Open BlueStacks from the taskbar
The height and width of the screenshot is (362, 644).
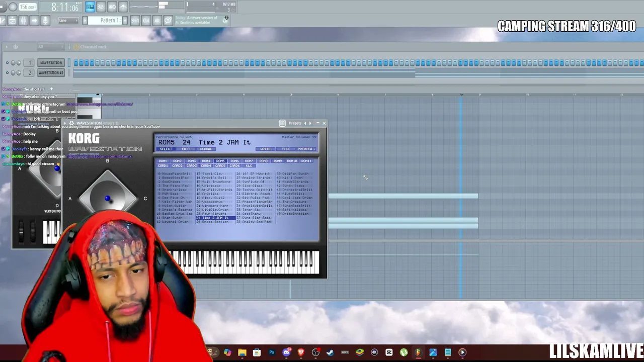(x=360, y=352)
